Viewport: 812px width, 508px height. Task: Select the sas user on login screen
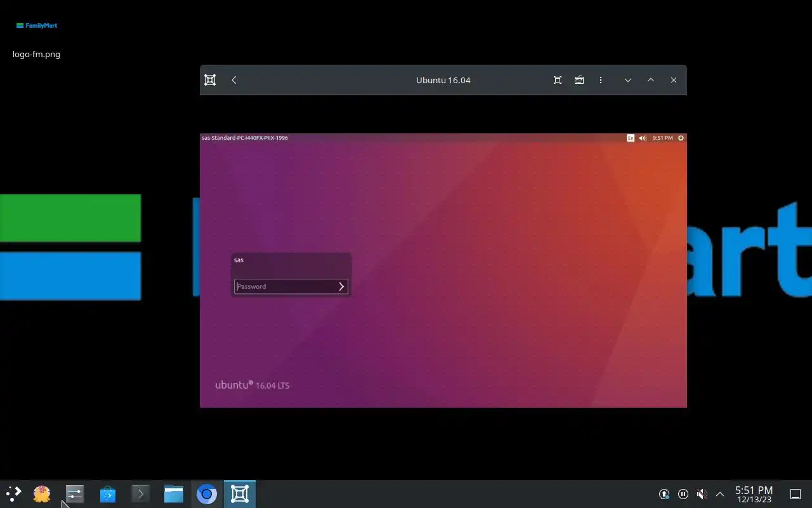[x=239, y=260]
